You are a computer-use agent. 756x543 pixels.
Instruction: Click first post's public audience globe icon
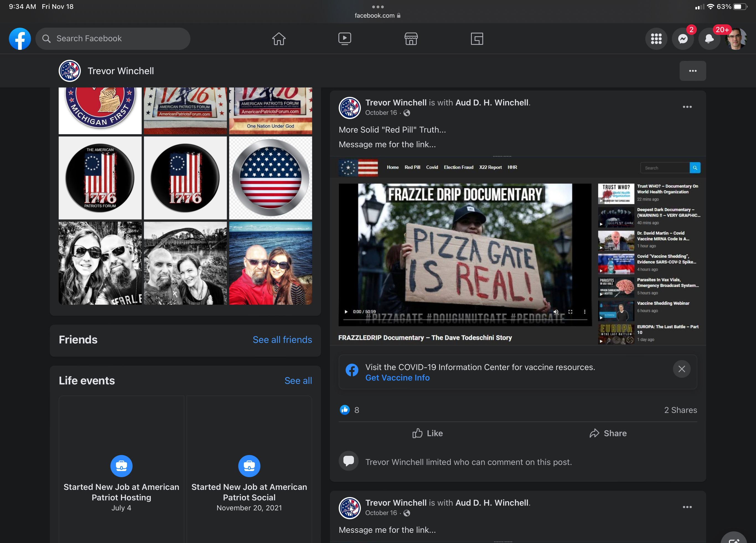pos(407,113)
